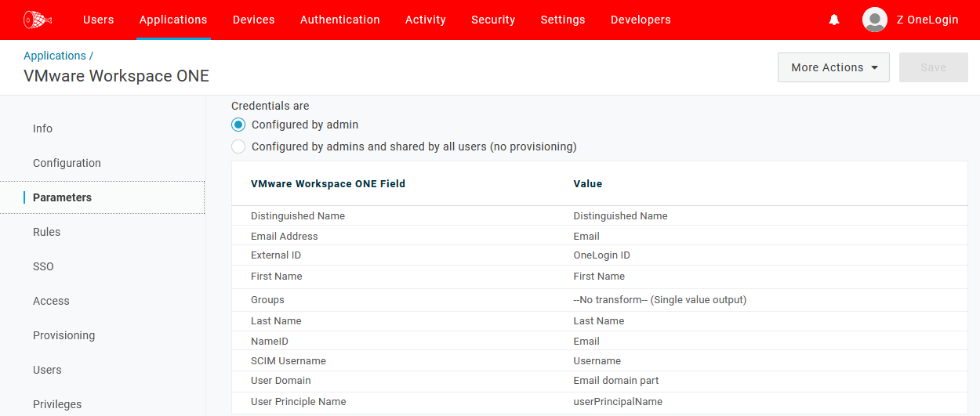Open the Developers top menu
The image size is (980, 416).
(x=641, y=20)
